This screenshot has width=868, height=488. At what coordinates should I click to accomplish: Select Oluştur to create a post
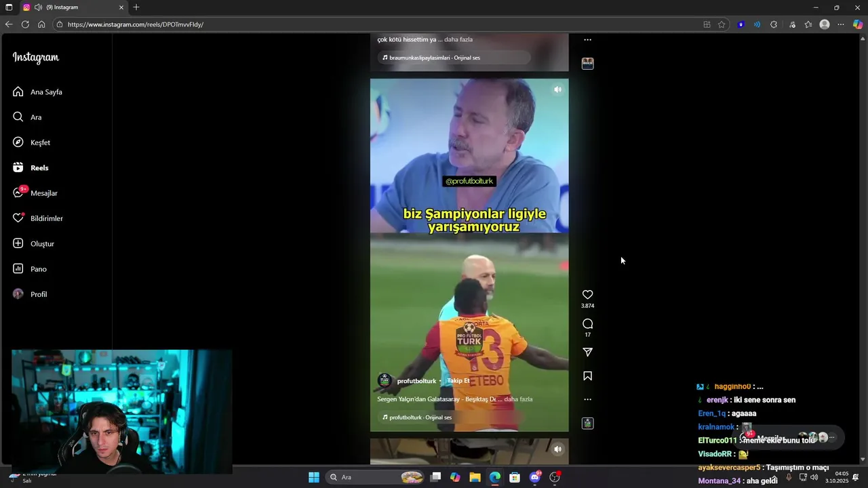(x=33, y=243)
